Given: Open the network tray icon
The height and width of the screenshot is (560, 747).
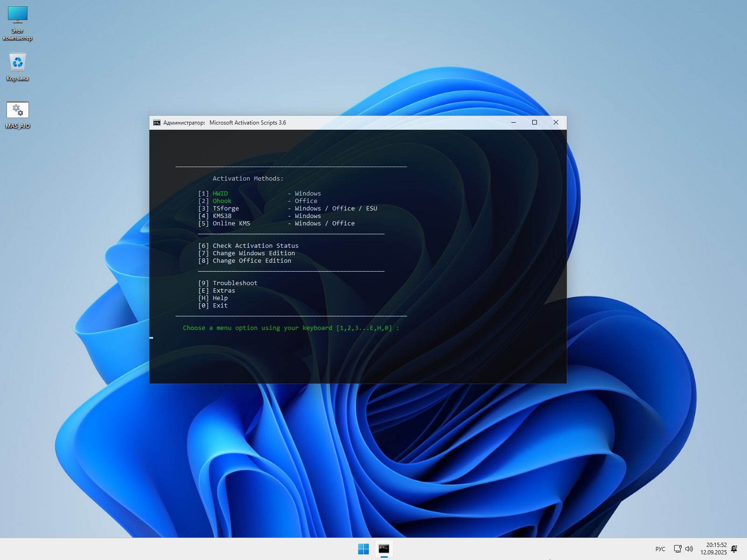Looking at the screenshot, I should point(677,549).
